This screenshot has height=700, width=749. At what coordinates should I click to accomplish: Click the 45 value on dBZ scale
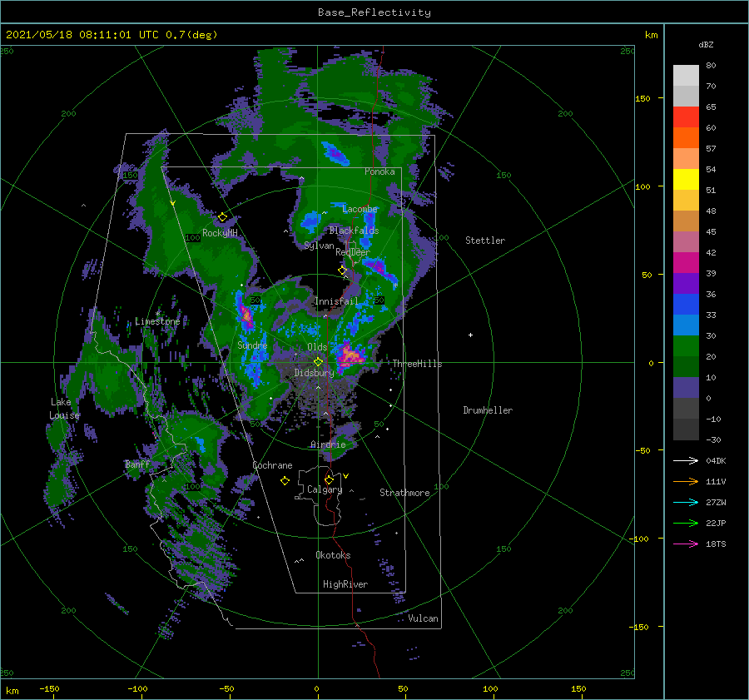pyautogui.click(x=711, y=231)
